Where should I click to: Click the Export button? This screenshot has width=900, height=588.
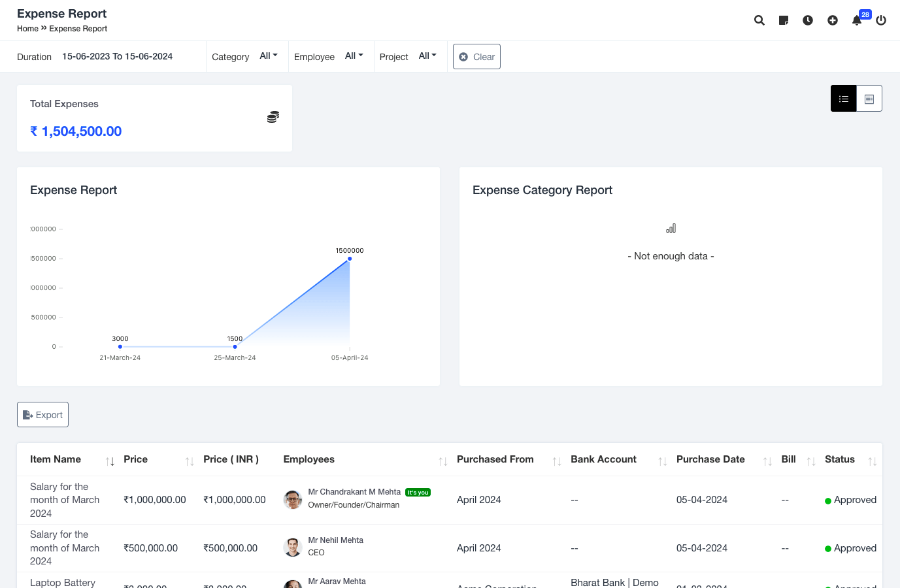pos(43,415)
